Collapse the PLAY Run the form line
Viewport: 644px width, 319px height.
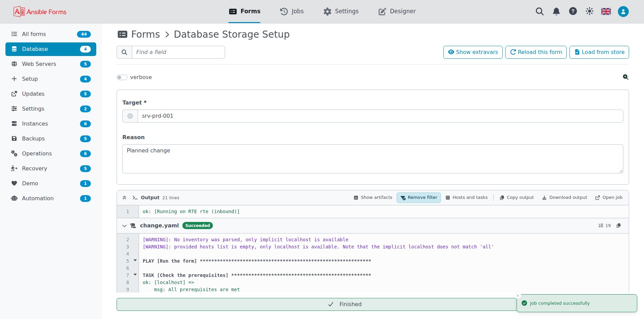point(135,261)
